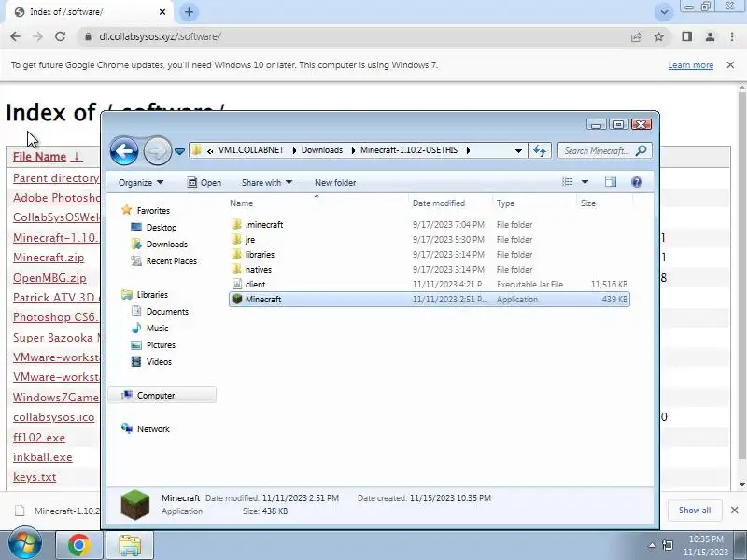Open Recent Places in navigation pane
This screenshot has height=560, width=747.
[x=164, y=261]
